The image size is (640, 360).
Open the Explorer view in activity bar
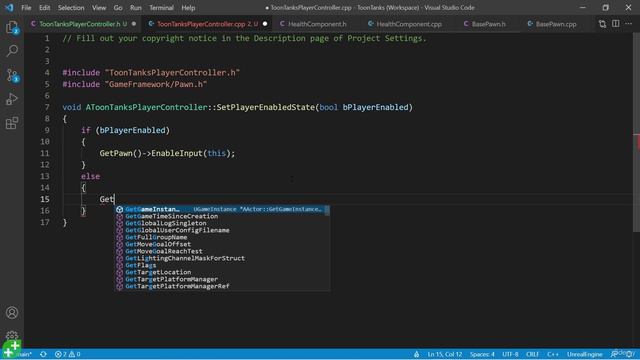click(x=12, y=27)
